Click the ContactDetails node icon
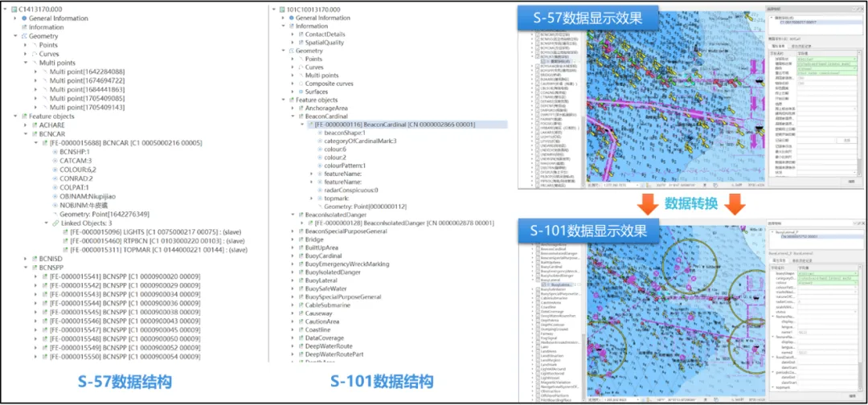 pos(301,35)
